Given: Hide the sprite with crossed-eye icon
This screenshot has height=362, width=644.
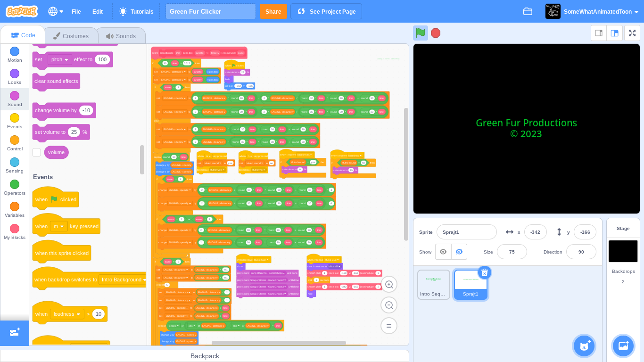Looking at the screenshot, I should pos(459,252).
